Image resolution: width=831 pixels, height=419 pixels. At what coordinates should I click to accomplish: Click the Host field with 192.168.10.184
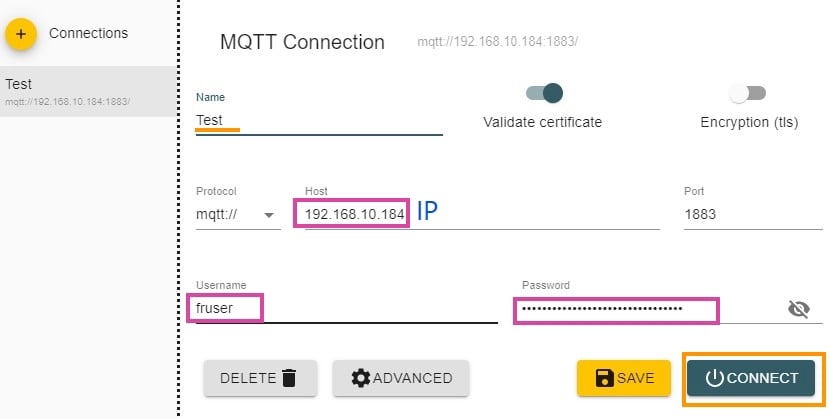355,214
